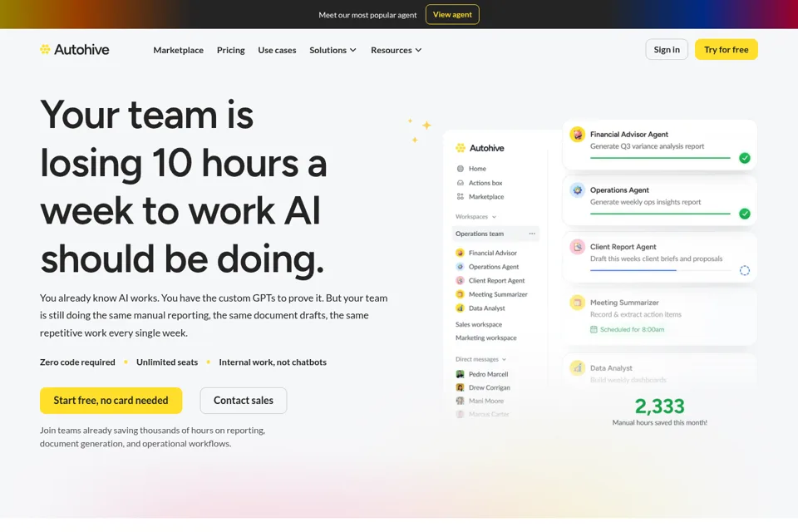This screenshot has height=532, width=798.
Task: Click the Operations Agent avatar in sidebar
Action: point(460,266)
